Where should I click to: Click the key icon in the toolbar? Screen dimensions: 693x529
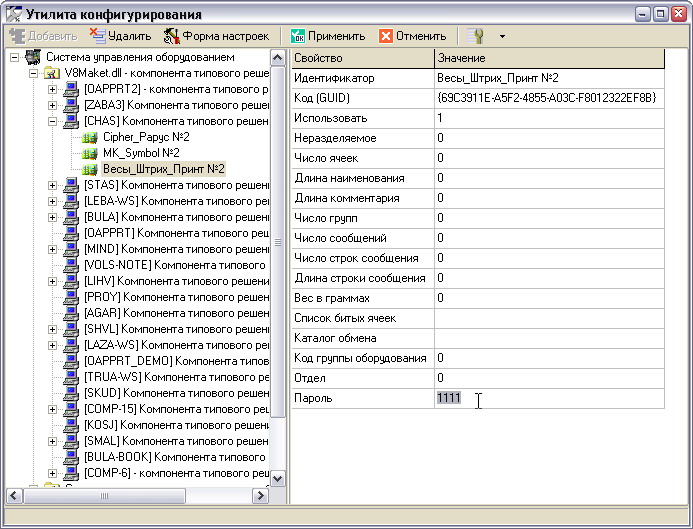476,36
